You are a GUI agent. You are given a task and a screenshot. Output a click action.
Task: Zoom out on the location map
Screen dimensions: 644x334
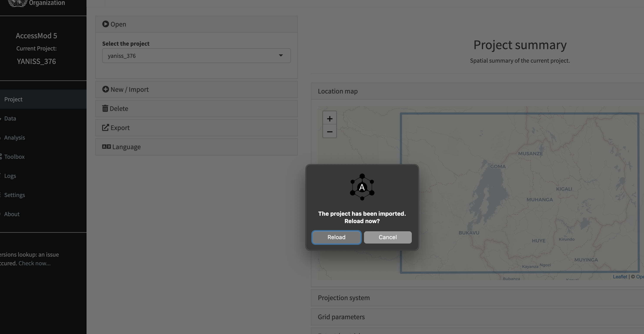tap(329, 132)
